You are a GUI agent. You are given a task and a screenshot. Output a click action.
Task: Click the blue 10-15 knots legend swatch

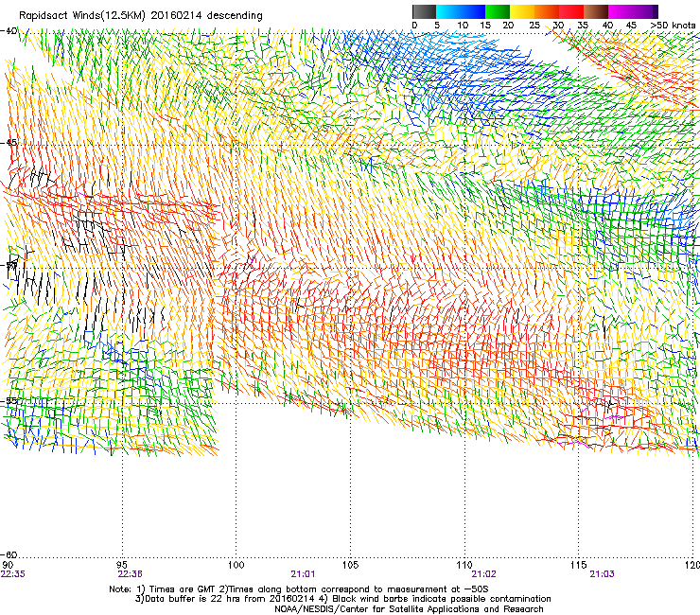tap(473, 11)
